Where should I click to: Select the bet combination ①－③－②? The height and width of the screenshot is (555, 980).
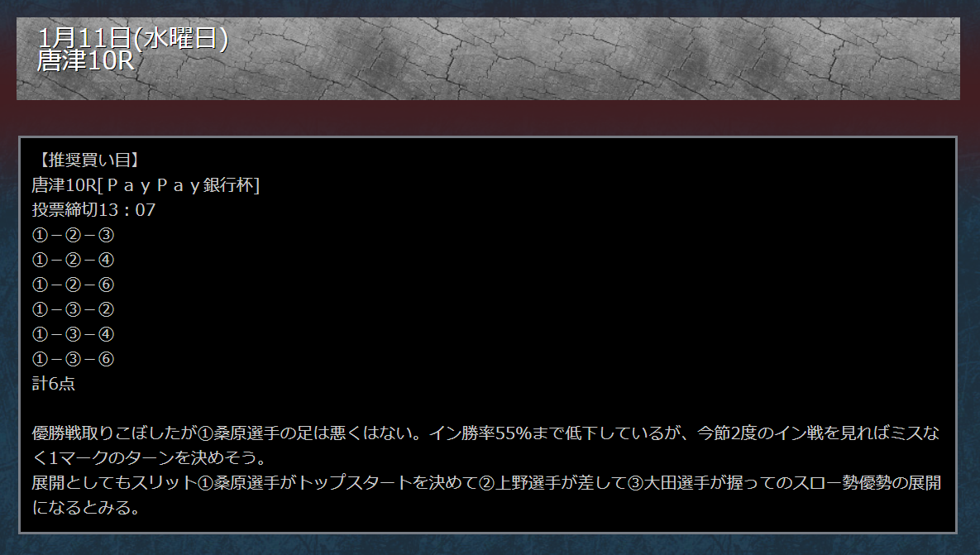pyautogui.click(x=73, y=309)
